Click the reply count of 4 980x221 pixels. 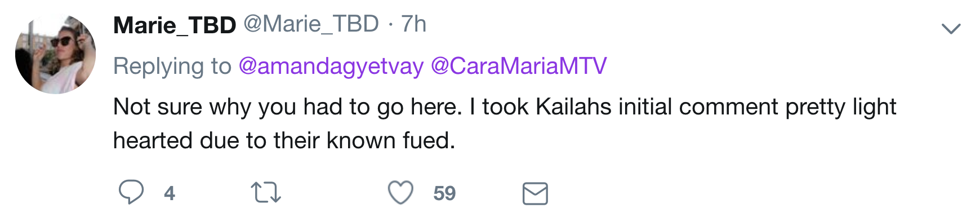(170, 193)
